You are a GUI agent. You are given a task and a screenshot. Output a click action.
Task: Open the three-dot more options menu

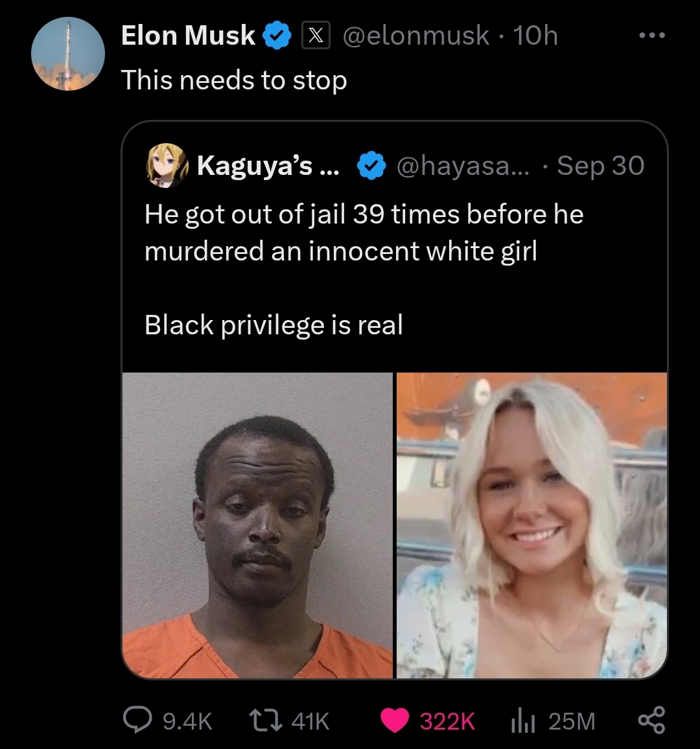coord(651,36)
